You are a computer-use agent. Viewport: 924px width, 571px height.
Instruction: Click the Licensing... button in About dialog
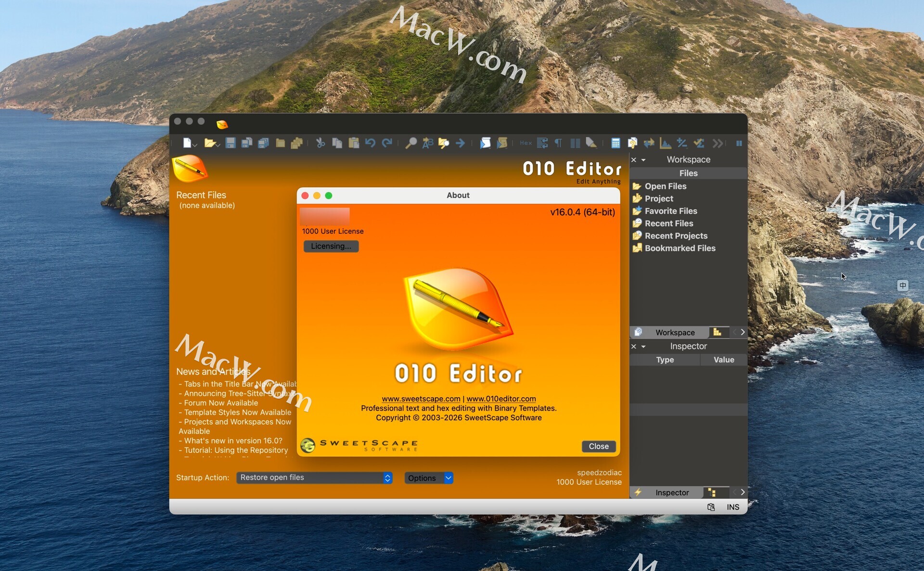331,246
